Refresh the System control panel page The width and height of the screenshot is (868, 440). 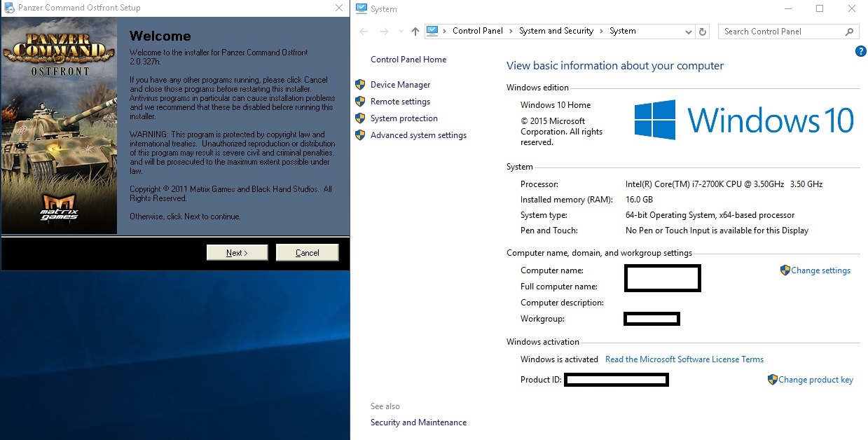coord(703,32)
